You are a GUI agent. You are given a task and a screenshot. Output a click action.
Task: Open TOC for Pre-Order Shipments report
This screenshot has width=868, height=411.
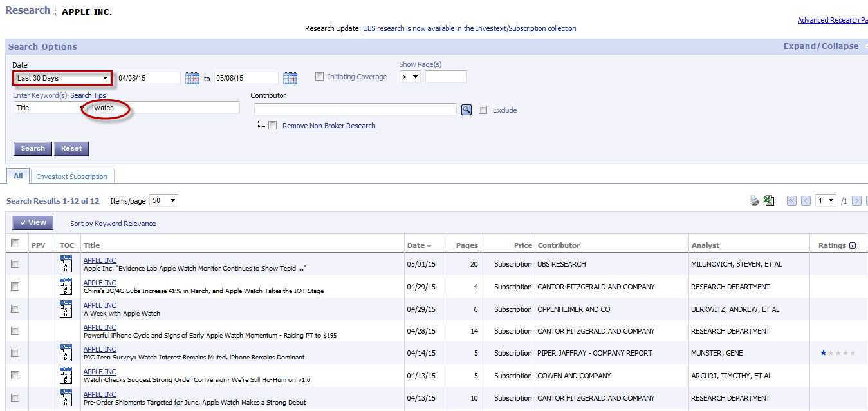click(x=66, y=397)
